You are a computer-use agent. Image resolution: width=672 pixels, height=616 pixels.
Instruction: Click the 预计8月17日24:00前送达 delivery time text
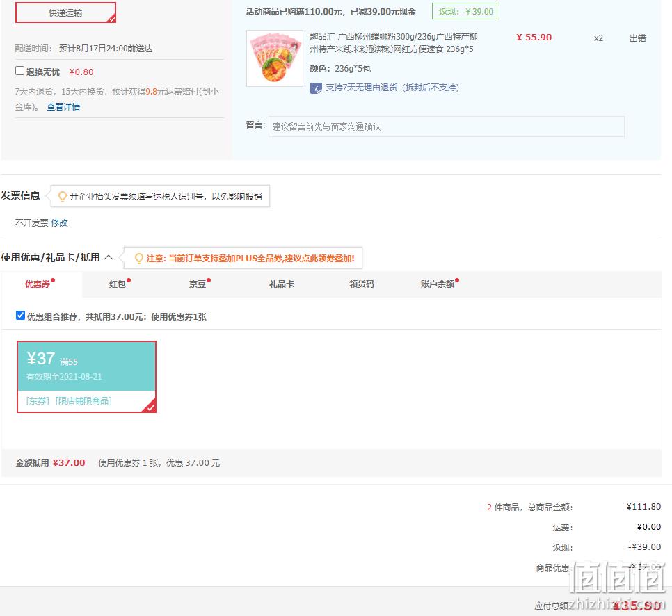coord(106,49)
